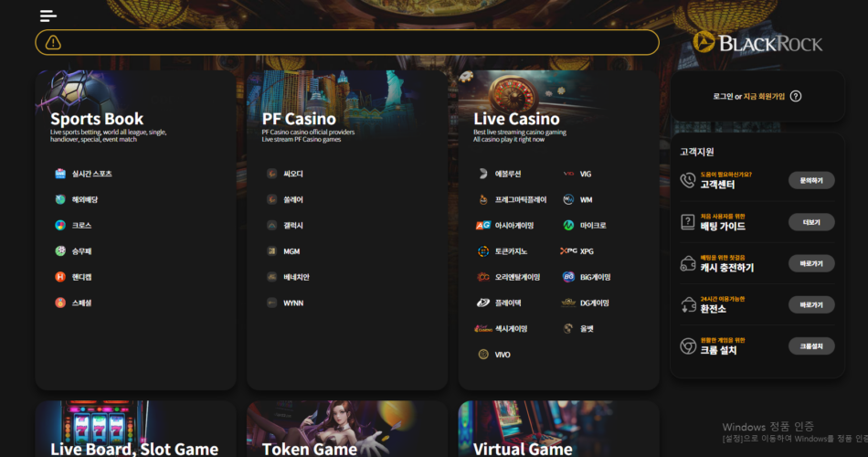This screenshot has height=457, width=868.
Task: Click the help question mark icon
Action: point(796,96)
